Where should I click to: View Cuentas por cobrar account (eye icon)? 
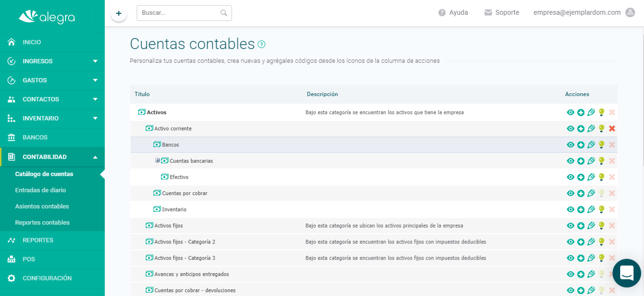click(x=570, y=193)
